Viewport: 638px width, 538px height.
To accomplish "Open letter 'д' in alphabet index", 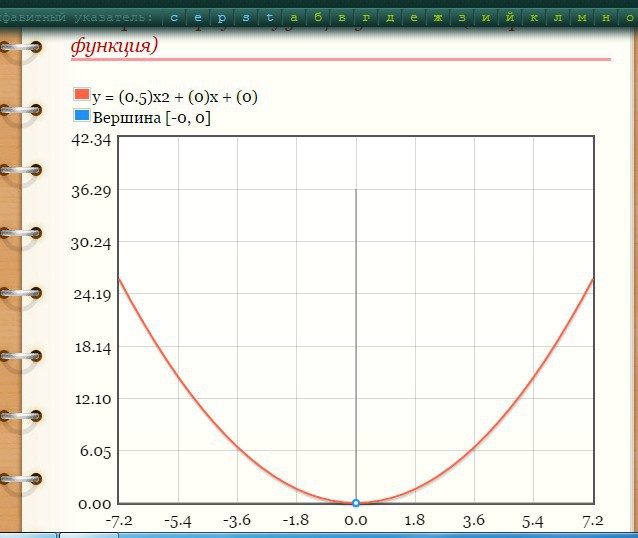I will [x=390, y=18].
